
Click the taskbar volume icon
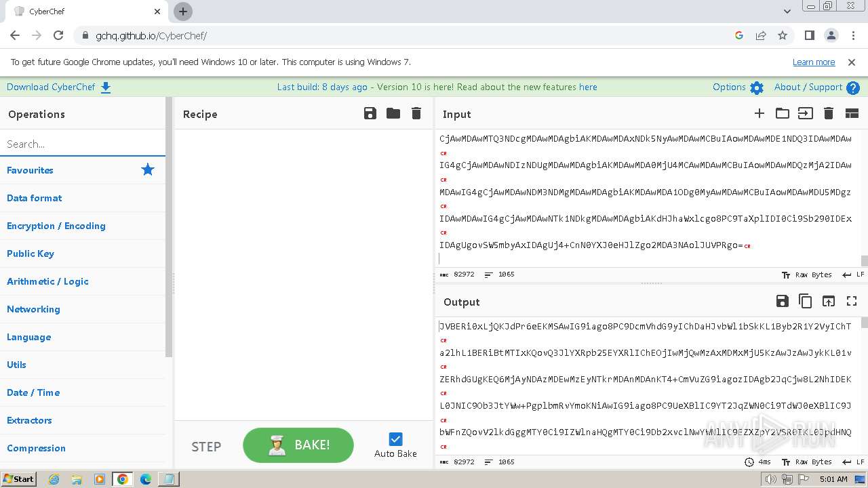click(770, 479)
